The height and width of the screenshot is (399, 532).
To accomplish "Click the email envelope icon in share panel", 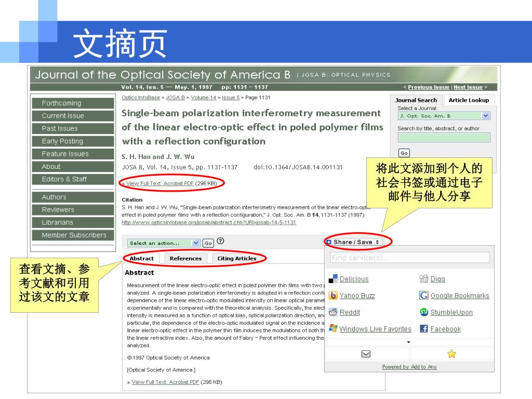I will click(366, 354).
